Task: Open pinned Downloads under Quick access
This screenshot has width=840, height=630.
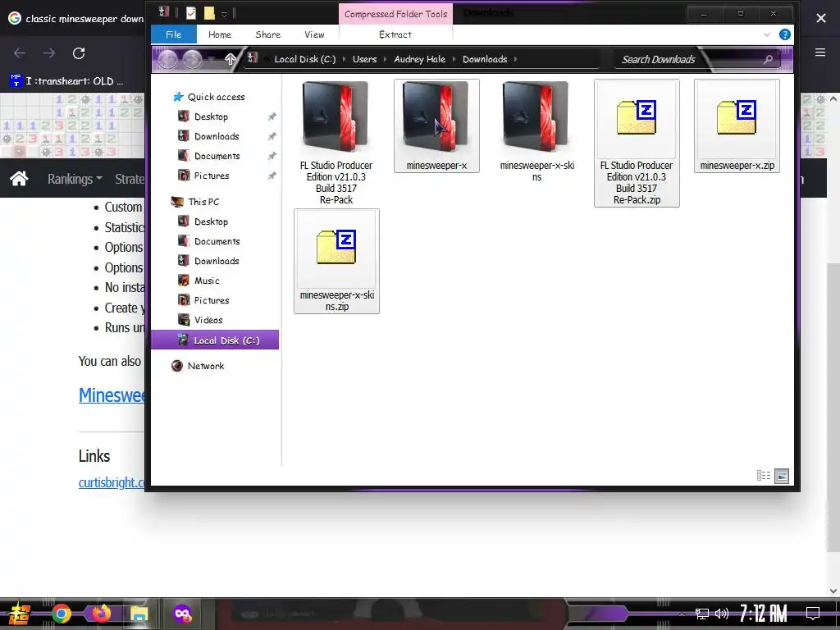Action: click(x=217, y=136)
